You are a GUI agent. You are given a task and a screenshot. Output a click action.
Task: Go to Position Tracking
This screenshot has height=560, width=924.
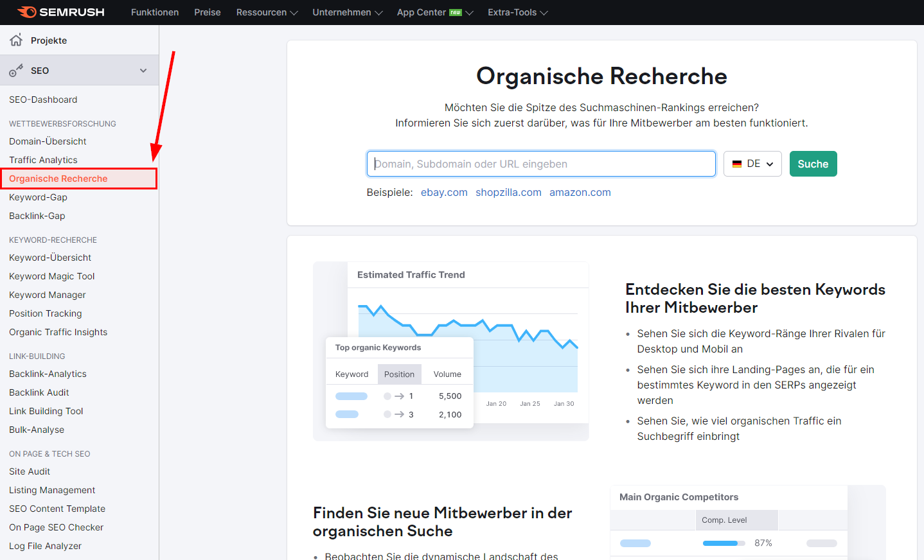46,313
